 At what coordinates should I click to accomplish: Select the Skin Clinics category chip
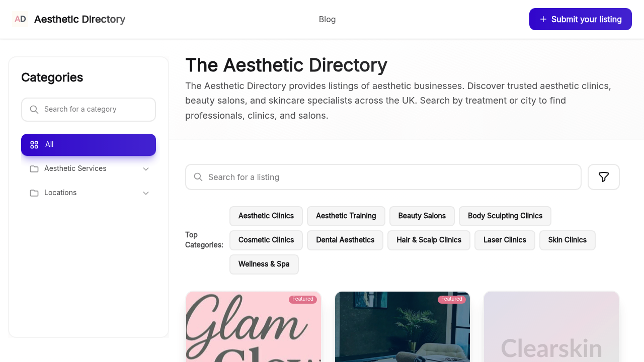(x=567, y=240)
